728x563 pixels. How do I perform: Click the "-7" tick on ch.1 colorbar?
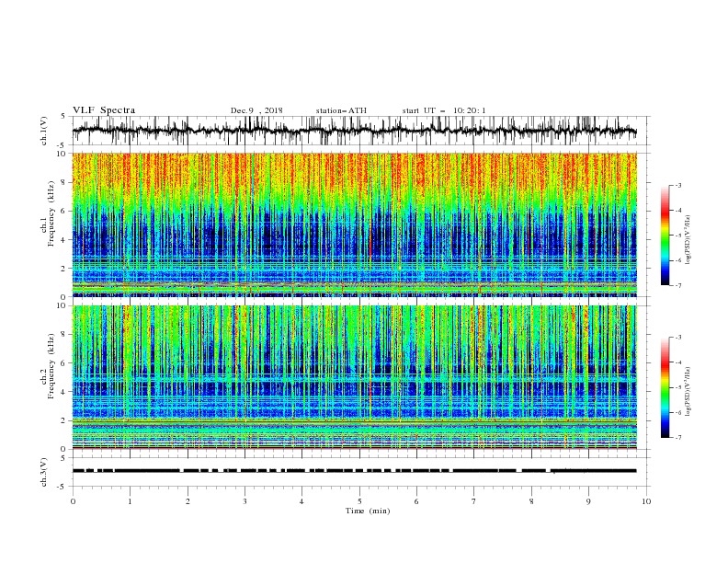point(677,285)
